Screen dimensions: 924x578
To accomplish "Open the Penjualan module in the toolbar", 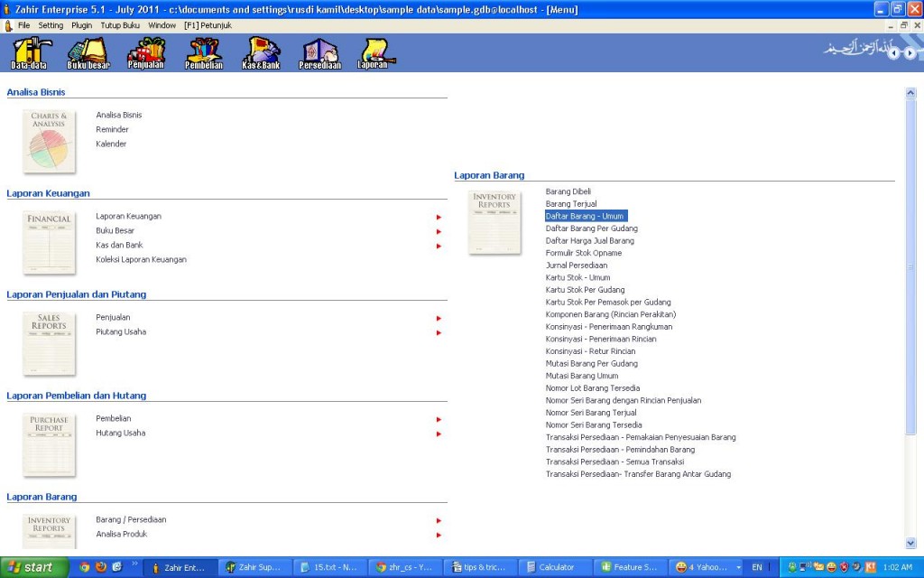I will 145,53.
